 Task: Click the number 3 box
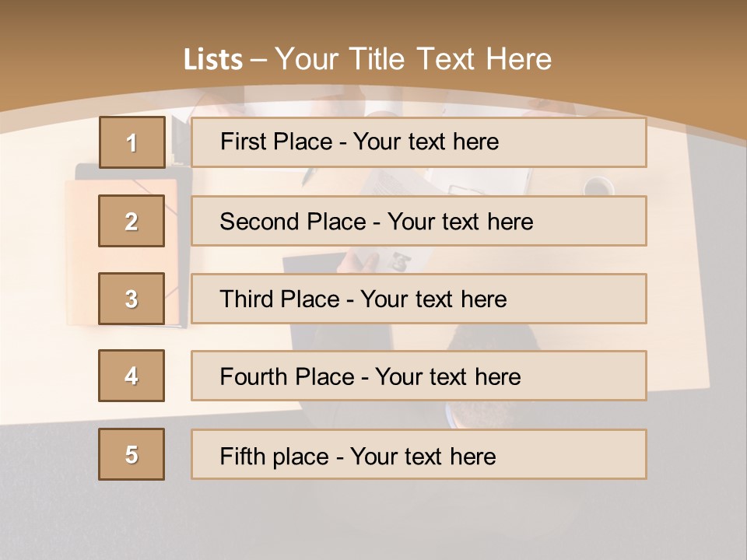(x=132, y=299)
